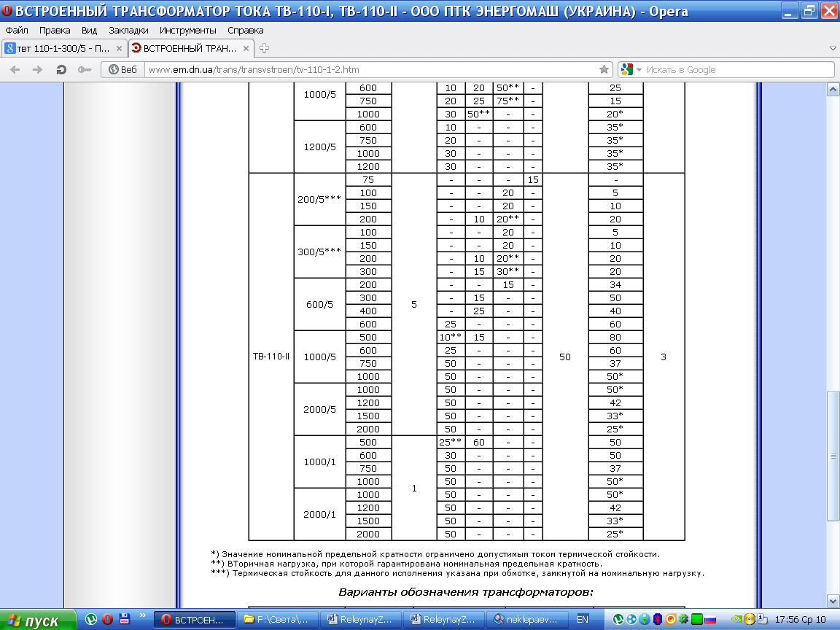Focus the Искать в Google search field
Viewport: 840px width, 630px height.
739,70
